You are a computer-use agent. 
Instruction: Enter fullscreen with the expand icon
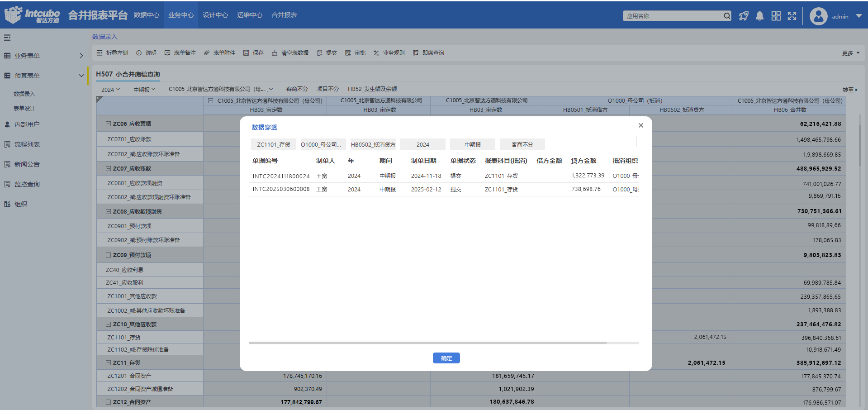pos(792,16)
